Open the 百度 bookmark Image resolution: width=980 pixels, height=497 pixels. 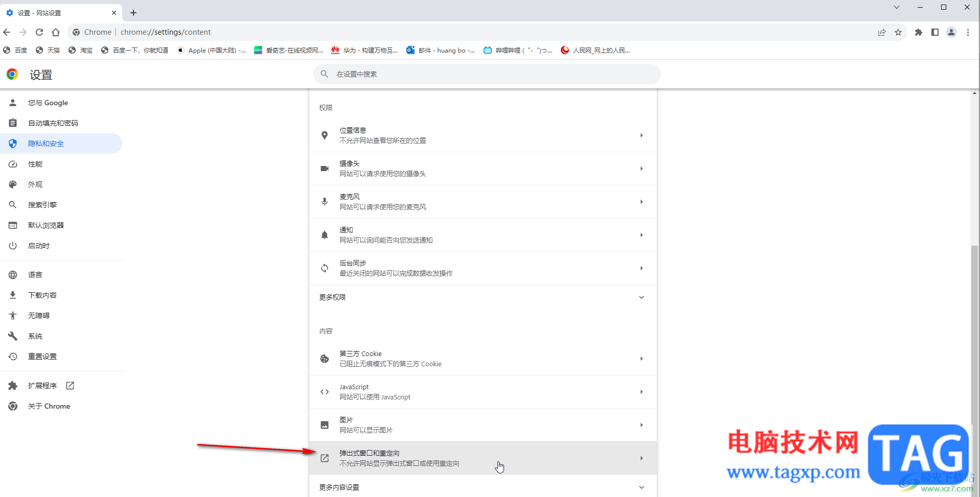15,50
